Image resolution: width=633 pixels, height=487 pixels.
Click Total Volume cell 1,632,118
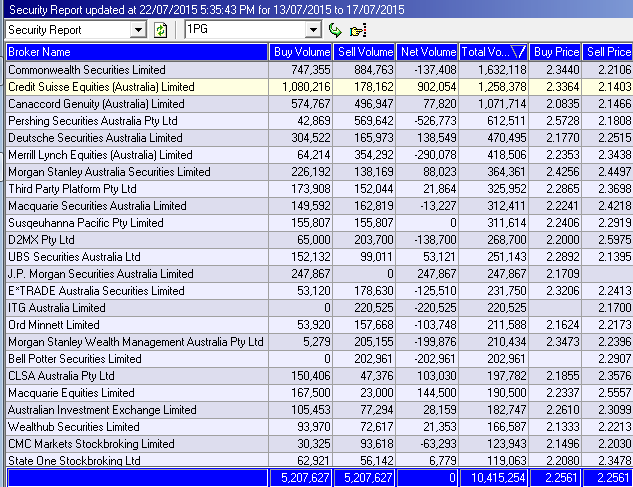coord(494,70)
